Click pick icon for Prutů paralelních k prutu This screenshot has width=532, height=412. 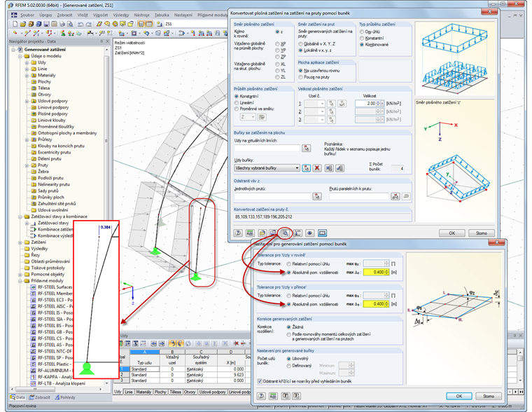tap(395, 196)
